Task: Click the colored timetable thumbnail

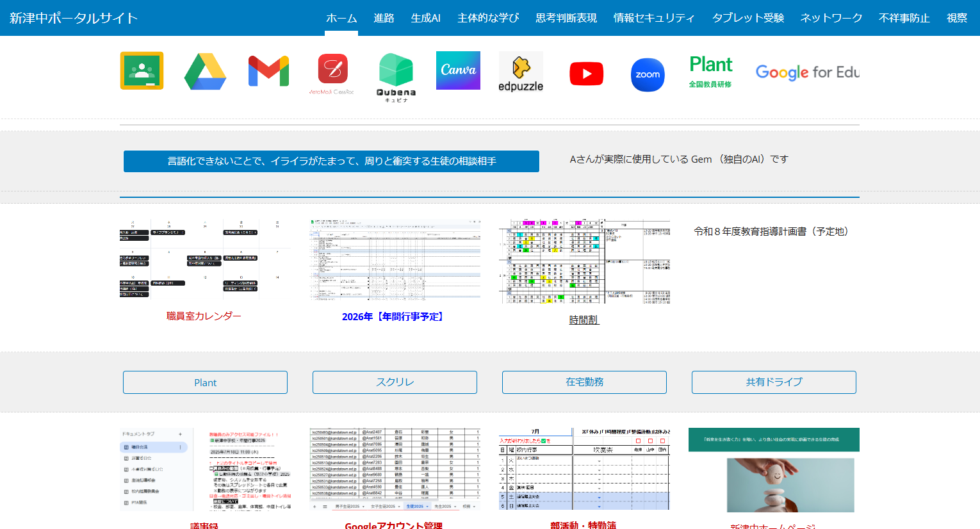Action: pos(584,261)
